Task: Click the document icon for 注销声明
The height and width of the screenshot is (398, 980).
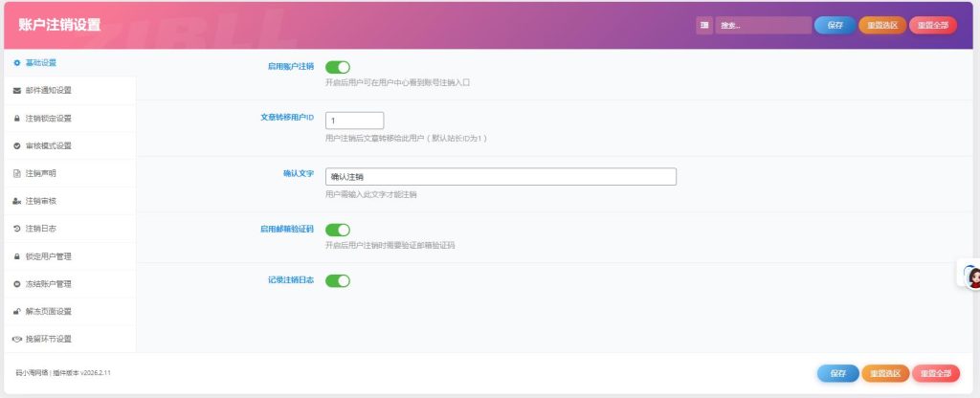Action: click(x=17, y=174)
